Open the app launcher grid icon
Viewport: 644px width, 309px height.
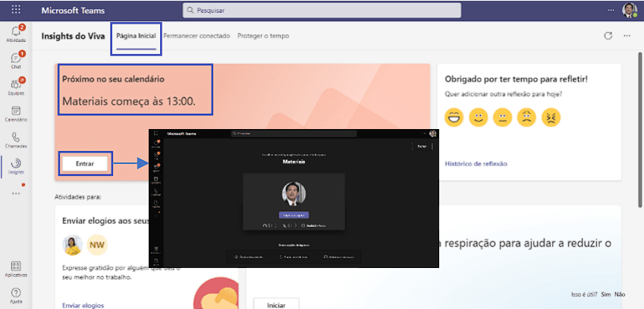click(17, 11)
